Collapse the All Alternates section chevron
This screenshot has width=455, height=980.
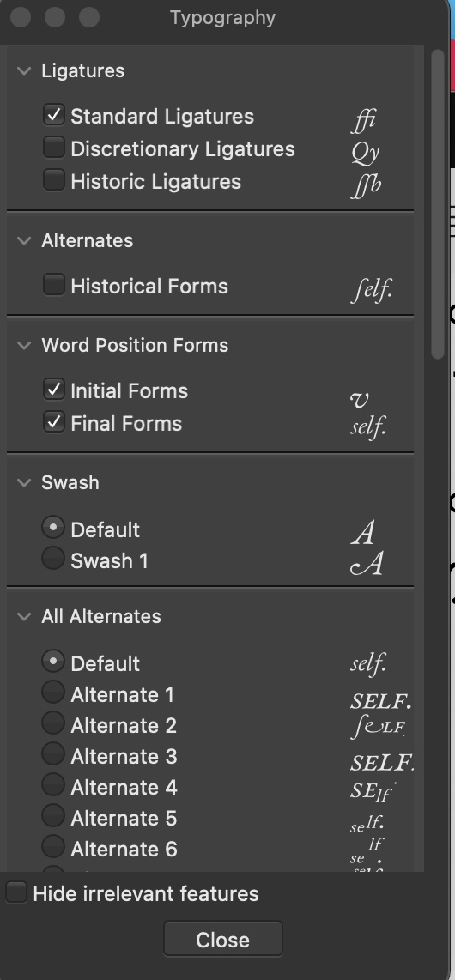pos(24,616)
